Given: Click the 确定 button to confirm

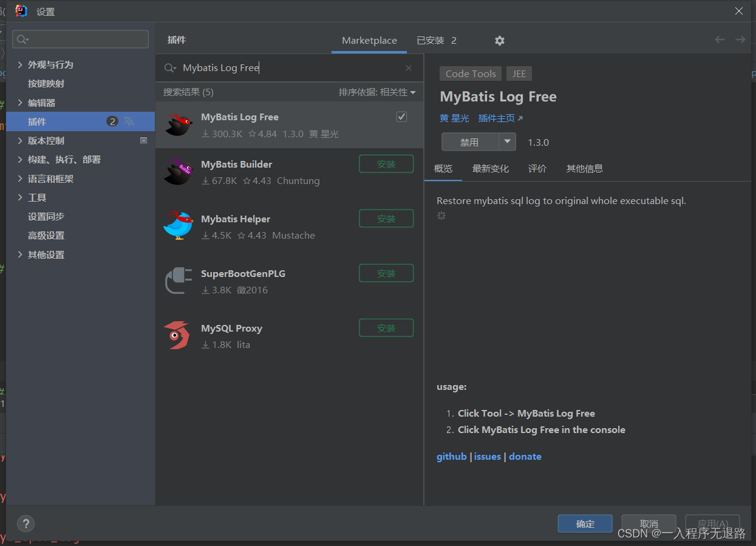Looking at the screenshot, I should pyautogui.click(x=584, y=524).
